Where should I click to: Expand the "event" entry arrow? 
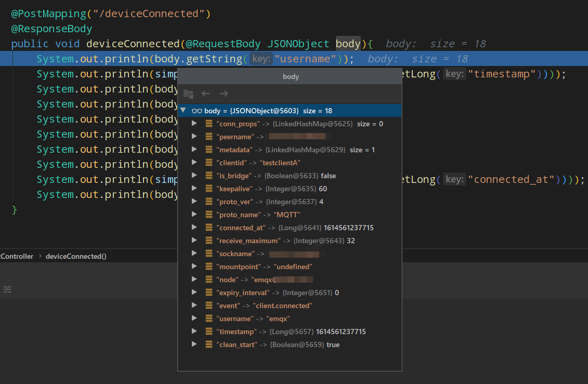[x=194, y=306]
